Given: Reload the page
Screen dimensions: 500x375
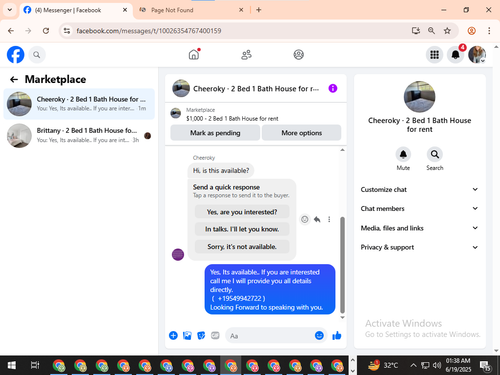Looking at the screenshot, I should [46, 31].
